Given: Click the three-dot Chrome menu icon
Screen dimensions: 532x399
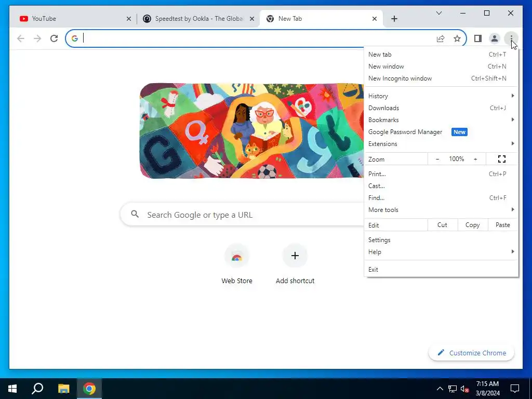Looking at the screenshot, I should [511, 38].
